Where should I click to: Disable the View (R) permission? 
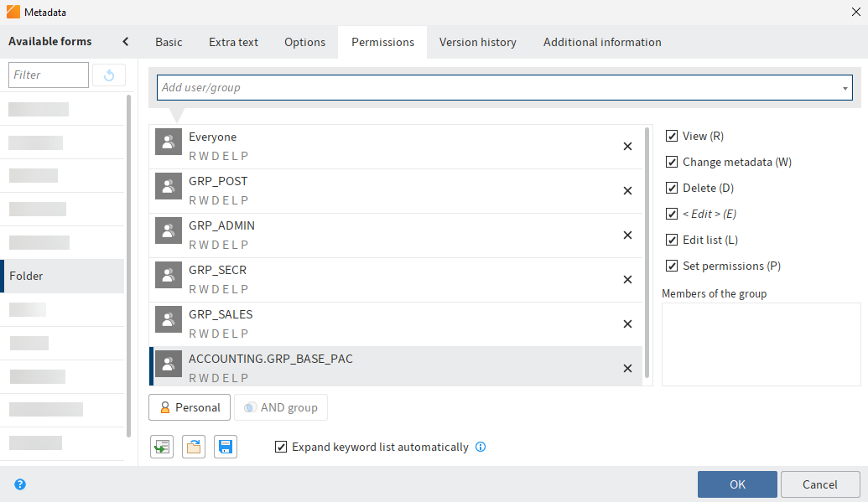coord(672,135)
